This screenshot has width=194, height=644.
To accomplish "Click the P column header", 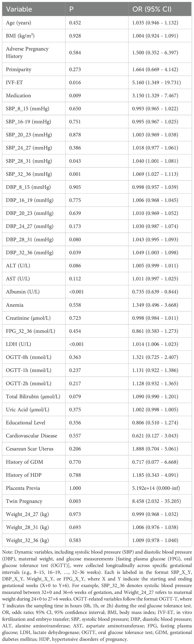I will tap(71, 9).
